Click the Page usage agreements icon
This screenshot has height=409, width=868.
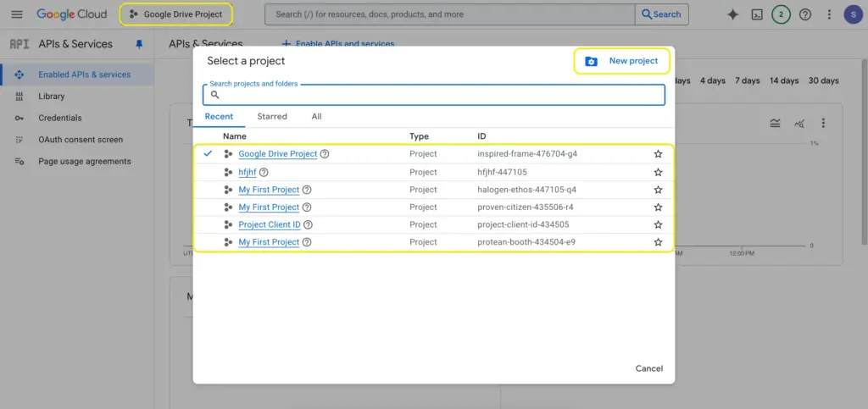coord(19,162)
